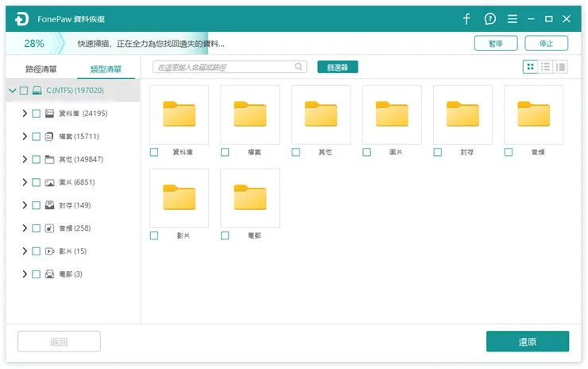Focus the name or path search field
The width and height of the screenshot is (588, 369).
pos(230,67)
